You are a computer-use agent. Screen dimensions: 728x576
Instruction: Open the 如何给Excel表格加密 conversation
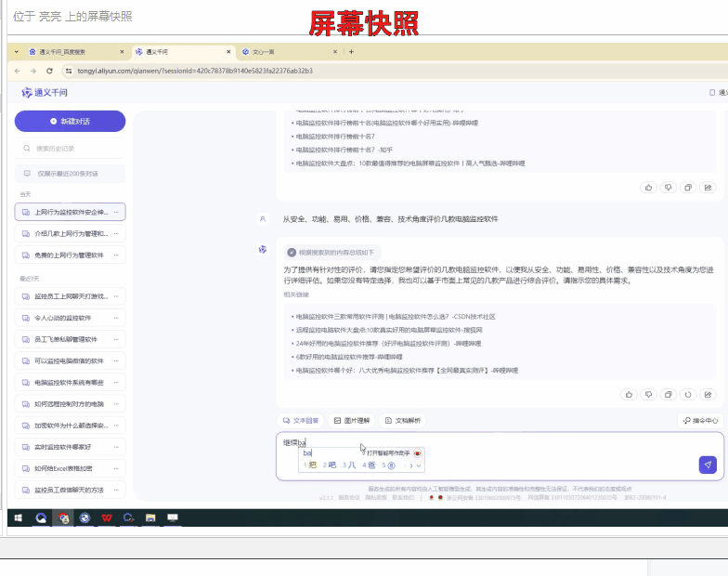click(65, 468)
